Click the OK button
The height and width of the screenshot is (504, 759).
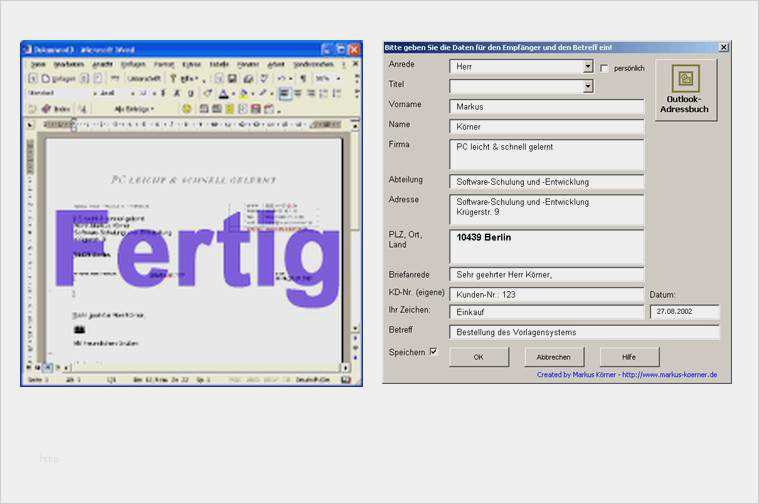click(479, 357)
